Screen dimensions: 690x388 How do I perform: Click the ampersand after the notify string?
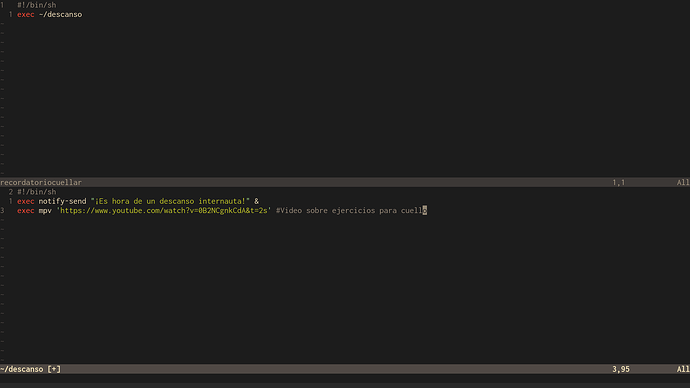coord(257,201)
